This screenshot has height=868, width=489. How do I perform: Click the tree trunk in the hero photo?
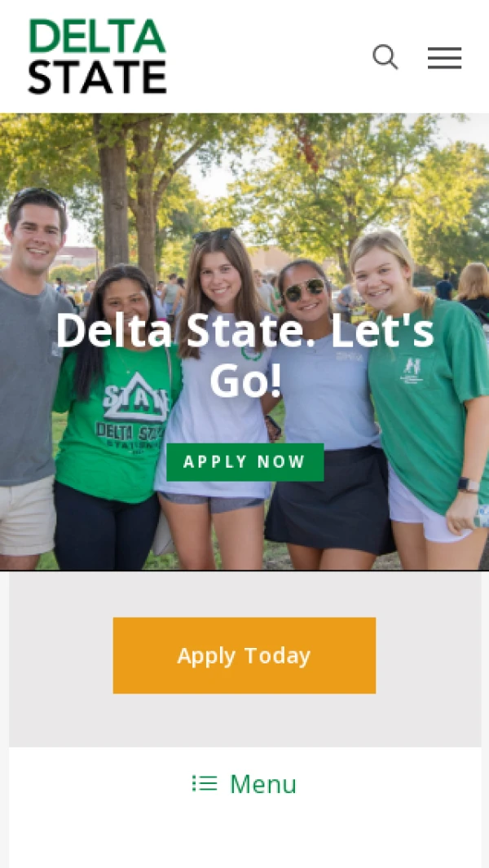click(x=114, y=194)
